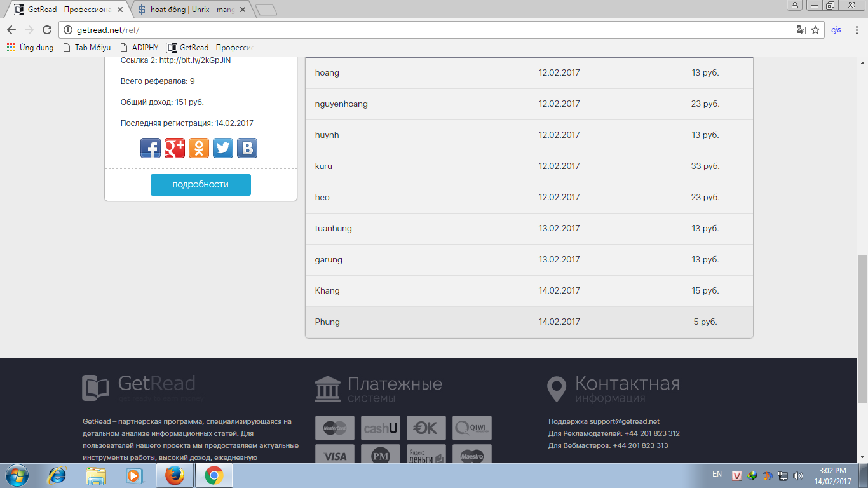Share referral link on Twitter
The image size is (868, 488).
[223, 148]
